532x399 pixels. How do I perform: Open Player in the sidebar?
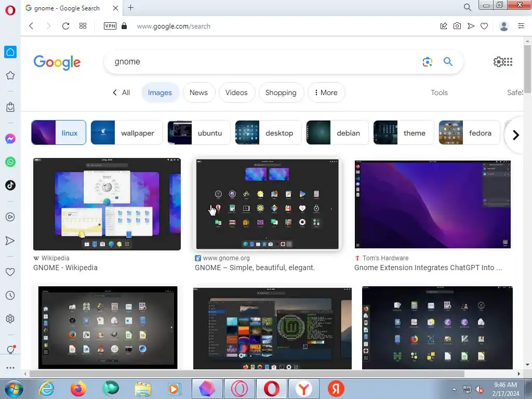pos(10,217)
